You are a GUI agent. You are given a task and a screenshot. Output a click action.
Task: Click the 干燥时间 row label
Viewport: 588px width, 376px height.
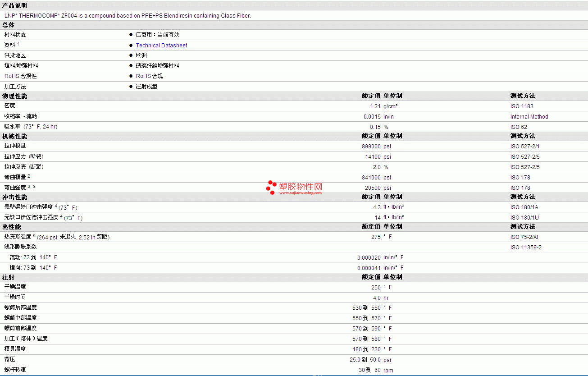15,297
